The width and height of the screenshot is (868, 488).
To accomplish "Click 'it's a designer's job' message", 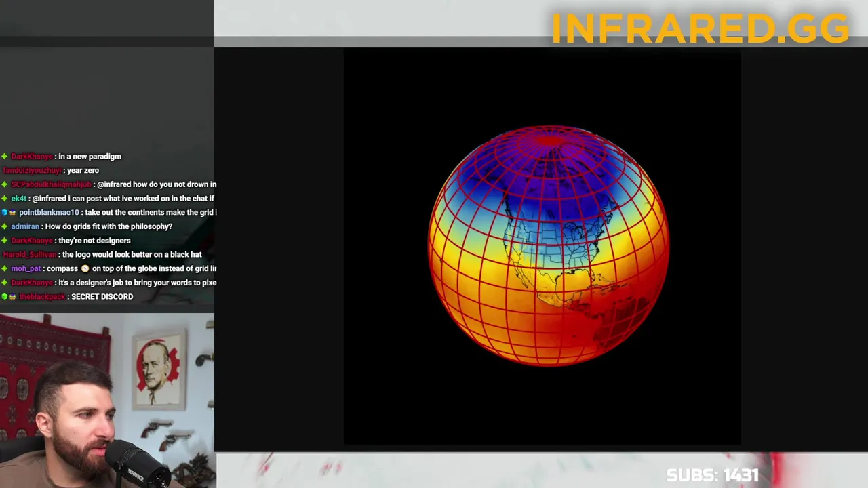I will 138,283.
